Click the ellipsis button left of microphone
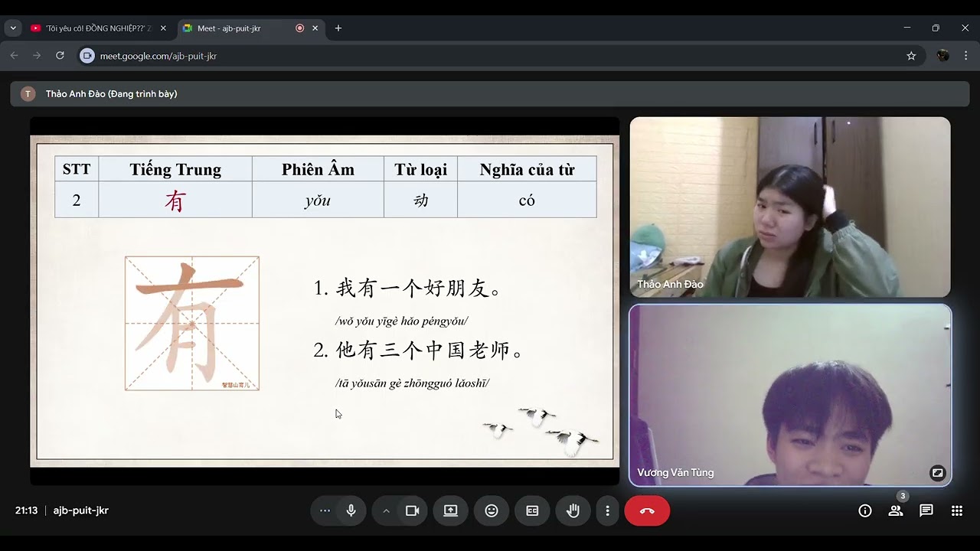 tap(325, 510)
